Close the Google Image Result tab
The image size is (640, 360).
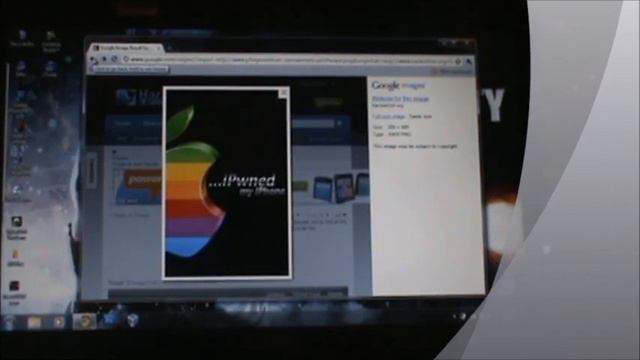[x=159, y=48]
